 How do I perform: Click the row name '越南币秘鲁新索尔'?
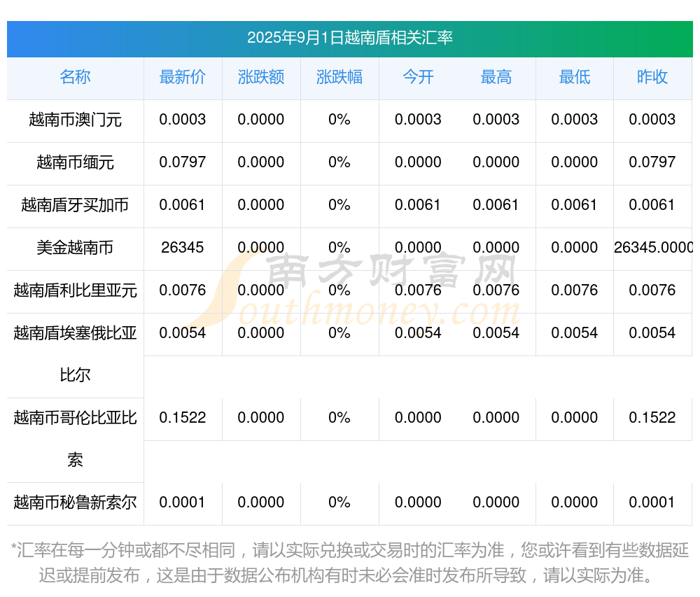click(x=75, y=503)
